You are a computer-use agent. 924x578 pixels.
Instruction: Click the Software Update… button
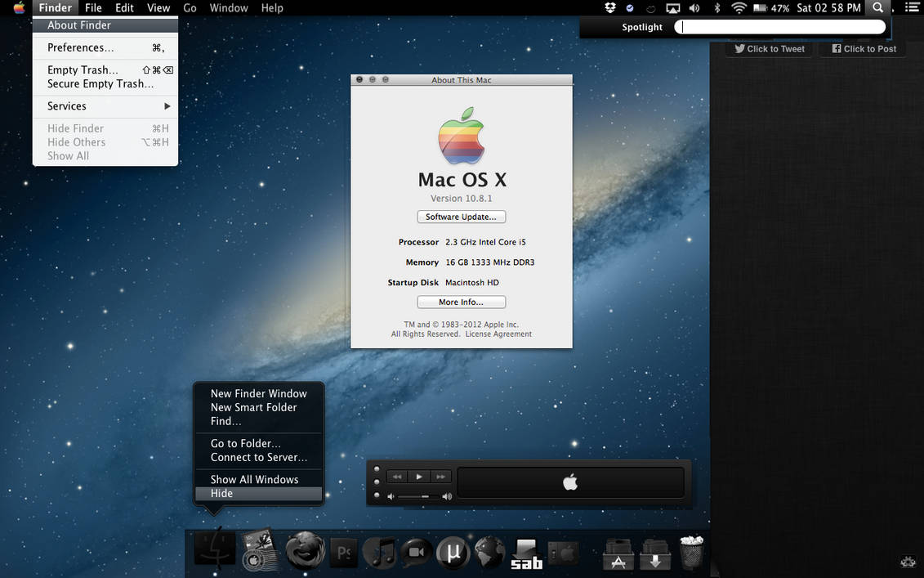pos(462,217)
